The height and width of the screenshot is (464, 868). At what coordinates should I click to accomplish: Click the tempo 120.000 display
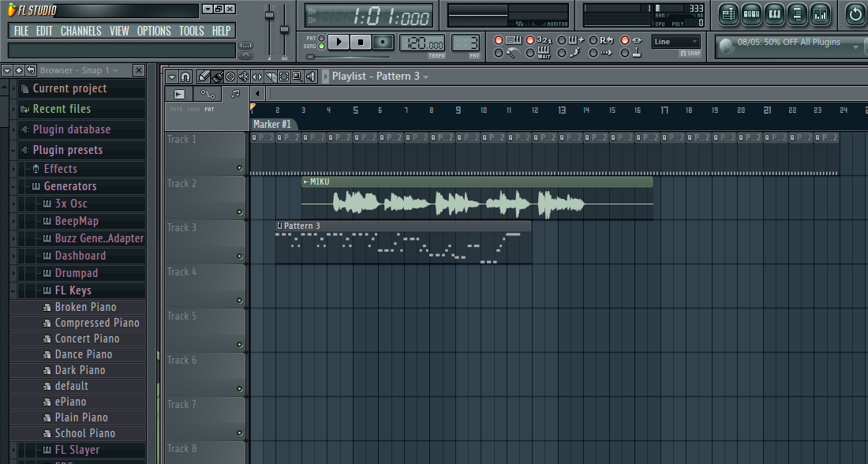[422, 43]
